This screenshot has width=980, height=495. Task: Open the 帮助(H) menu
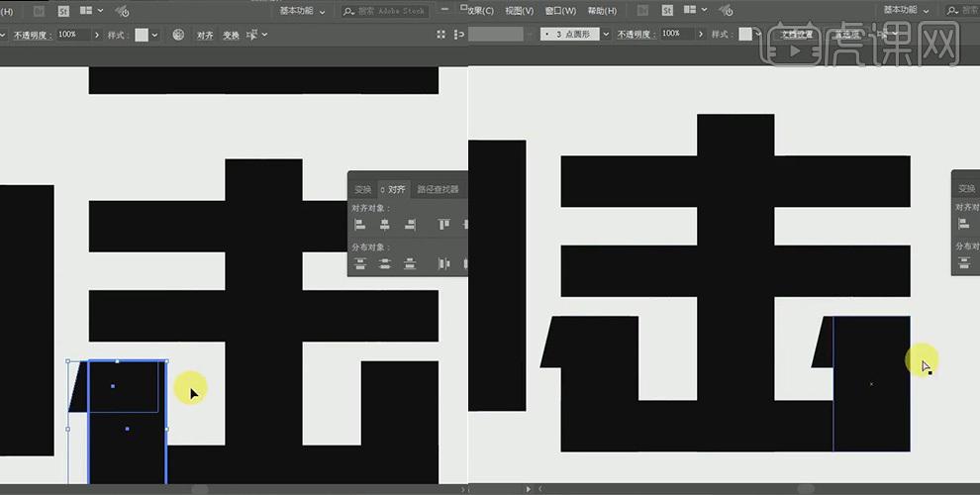(x=602, y=11)
